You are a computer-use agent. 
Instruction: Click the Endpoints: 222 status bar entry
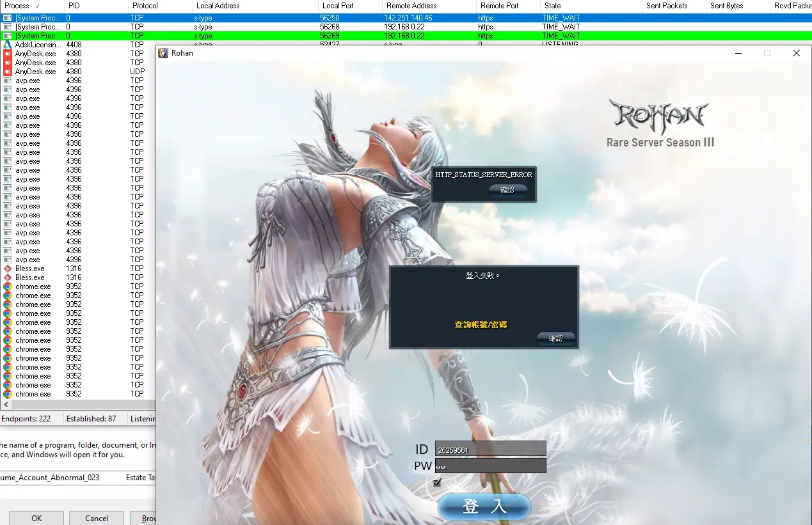click(x=26, y=419)
